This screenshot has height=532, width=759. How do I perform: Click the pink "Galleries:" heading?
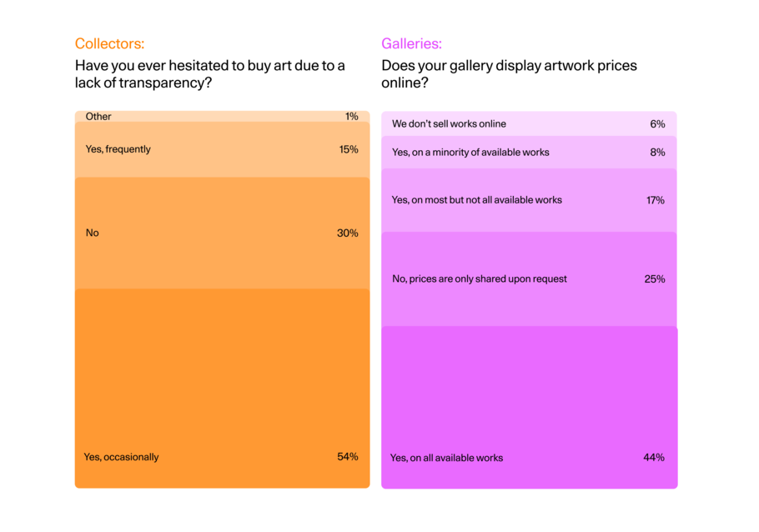[411, 44]
